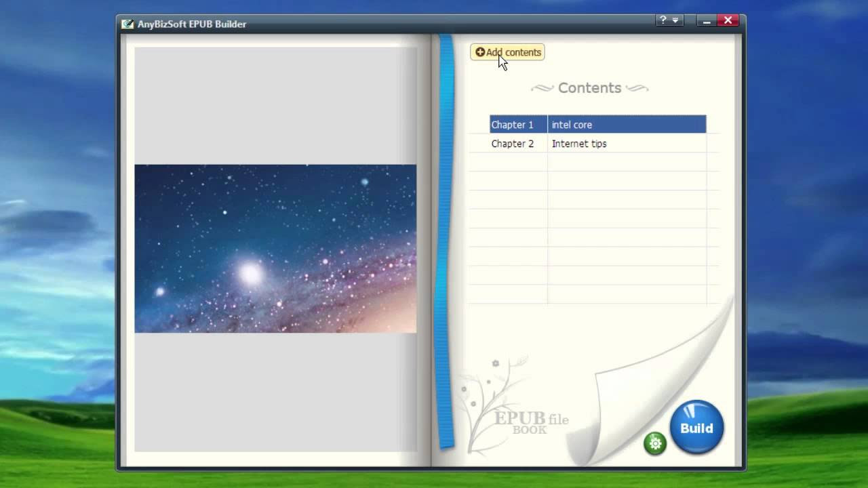Click the AnyBizSoft app icon in title bar

[x=127, y=24]
